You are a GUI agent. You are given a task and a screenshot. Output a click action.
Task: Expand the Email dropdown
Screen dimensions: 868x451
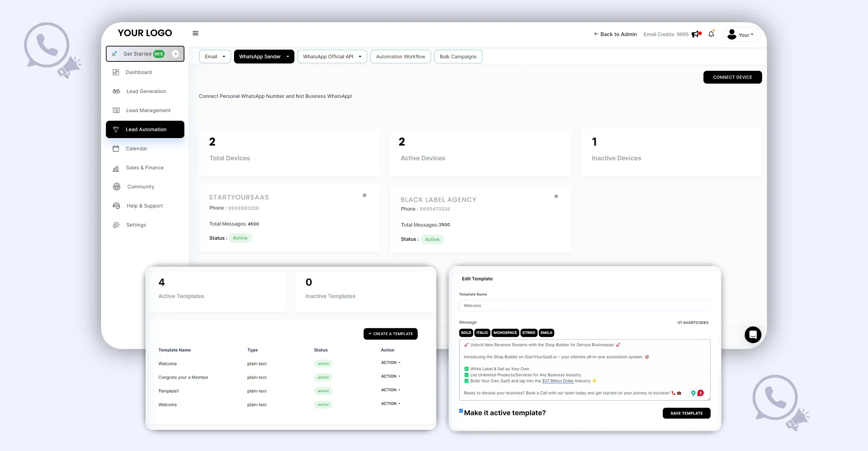tap(215, 57)
